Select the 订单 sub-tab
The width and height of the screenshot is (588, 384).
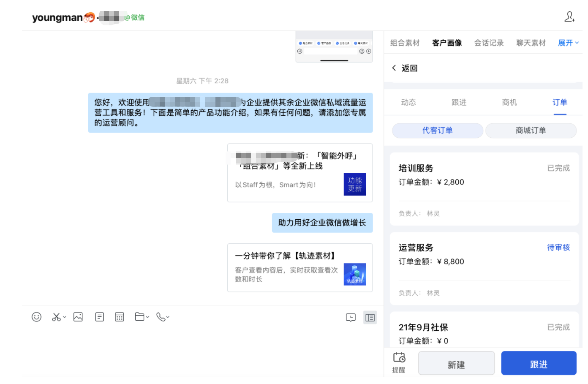[x=560, y=102]
